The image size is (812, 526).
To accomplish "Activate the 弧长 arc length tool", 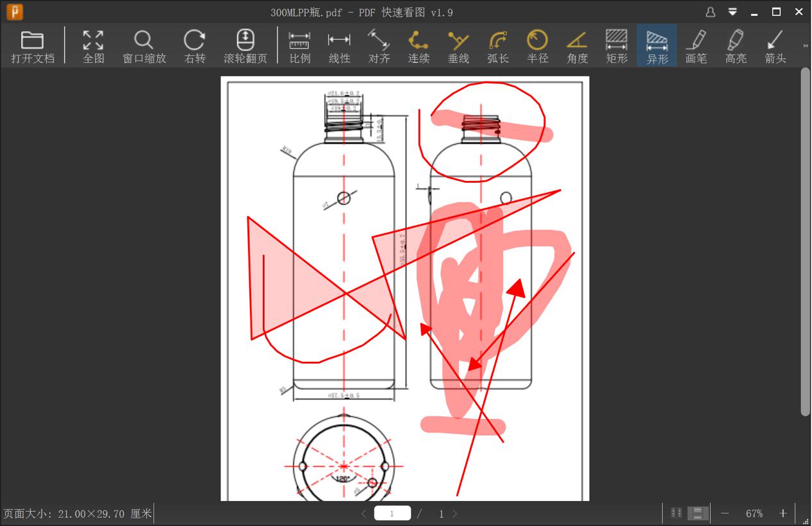I will click(498, 45).
